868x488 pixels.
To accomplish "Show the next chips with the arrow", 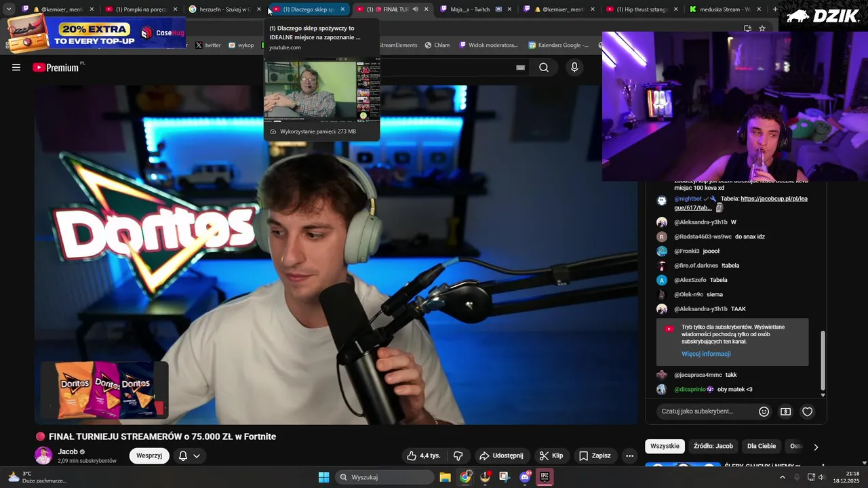I will click(816, 447).
